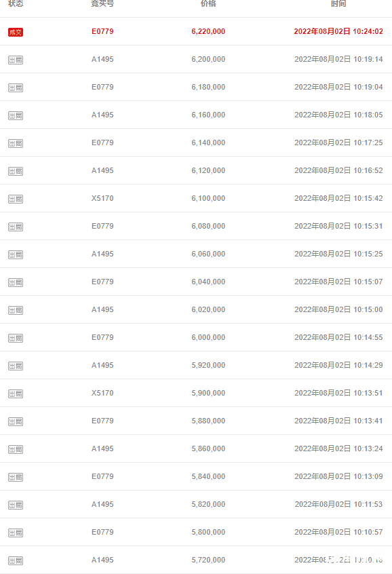
Task: Click timestamp 2022年08月02日 10:24:02
Action: pyautogui.click(x=338, y=31)
